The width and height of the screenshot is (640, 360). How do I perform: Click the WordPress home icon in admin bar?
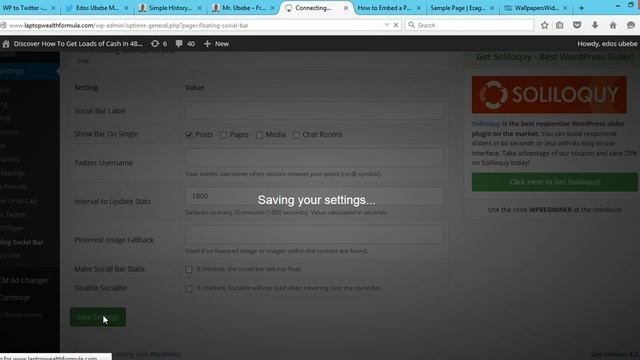pyautogui.click(x=6, y=44)
